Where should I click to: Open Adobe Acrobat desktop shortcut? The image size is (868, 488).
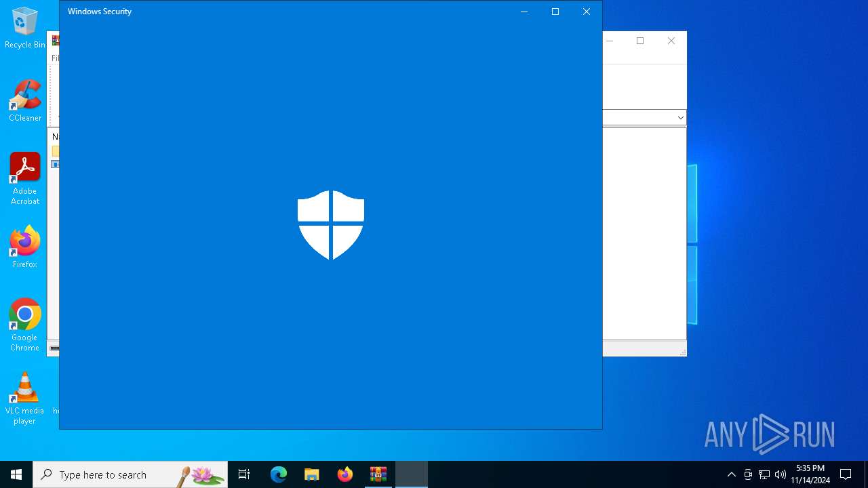tap(25, 179)
